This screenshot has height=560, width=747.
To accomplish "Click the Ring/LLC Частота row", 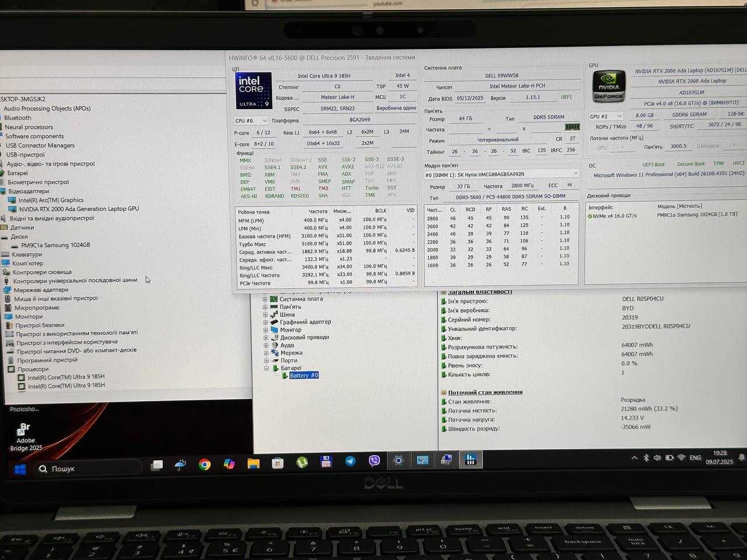I will click(326, 275).
